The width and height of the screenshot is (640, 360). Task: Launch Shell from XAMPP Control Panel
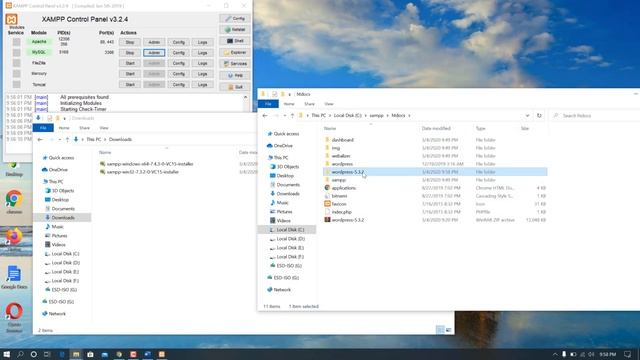[x=235, y=41]
